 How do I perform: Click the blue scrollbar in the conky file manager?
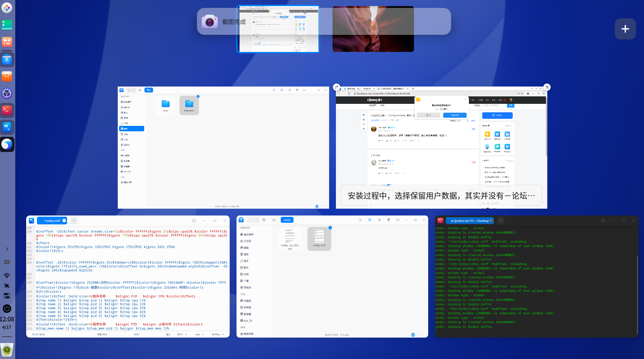coord(413,335)
